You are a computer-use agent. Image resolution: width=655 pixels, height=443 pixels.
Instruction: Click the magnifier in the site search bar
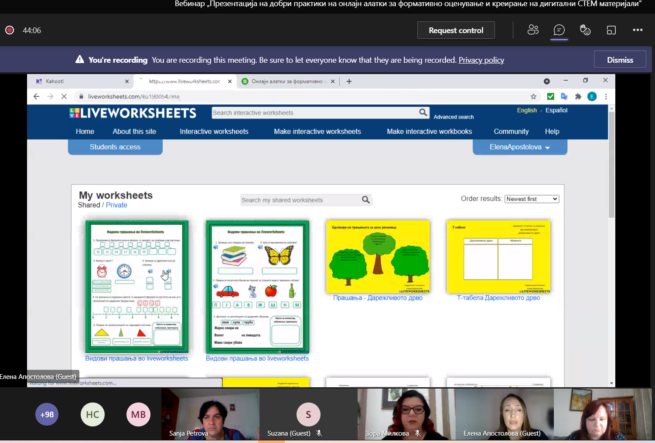[x=423, y=112]
